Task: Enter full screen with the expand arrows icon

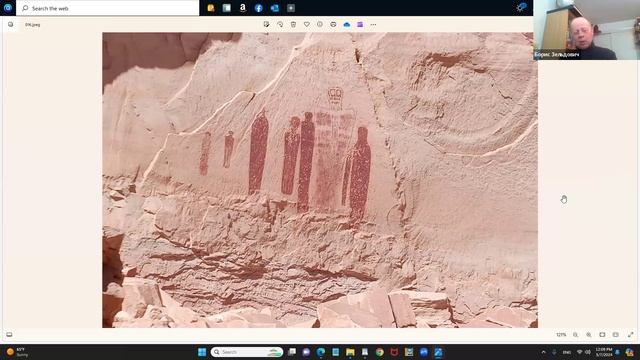Action: (631, 335)
